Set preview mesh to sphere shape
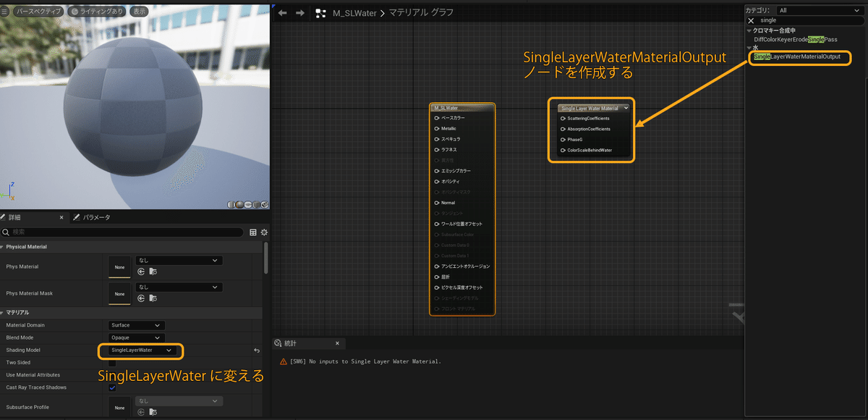The image size is (868, 420). pyautogui.click(x=241, y=205)
